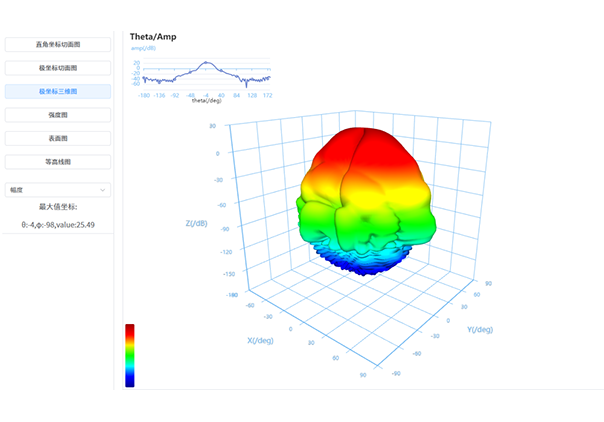Show the 强度图 intensity plot
Viewport: 604px width, 422px height.
tap(58, 115)
